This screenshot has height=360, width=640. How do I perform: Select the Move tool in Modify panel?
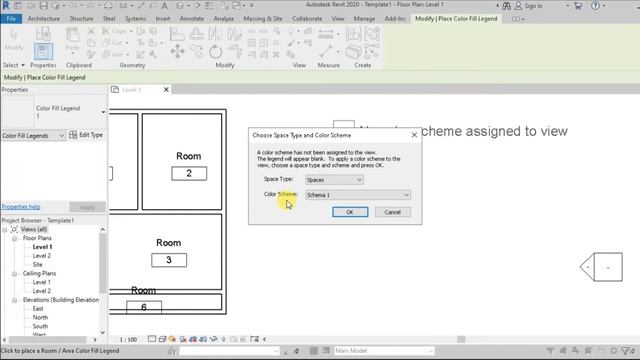click(x=178, y=52)
